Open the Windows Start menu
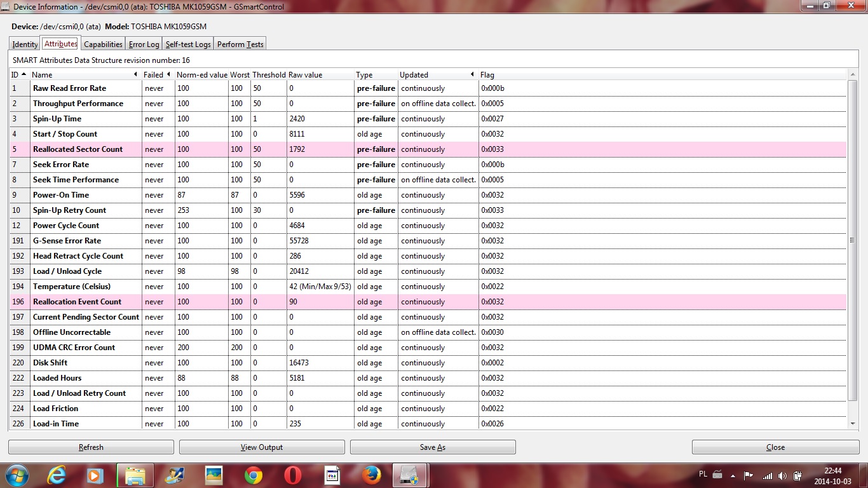Screen dimensions: 868x488 (15, 475)
